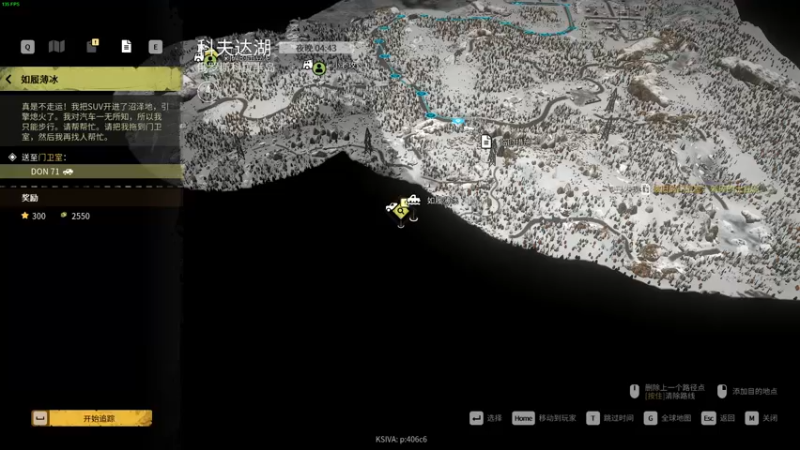800x450 pixels.
Task: Click the yellow magnifier diamond task marker
Action: (401, 211)
